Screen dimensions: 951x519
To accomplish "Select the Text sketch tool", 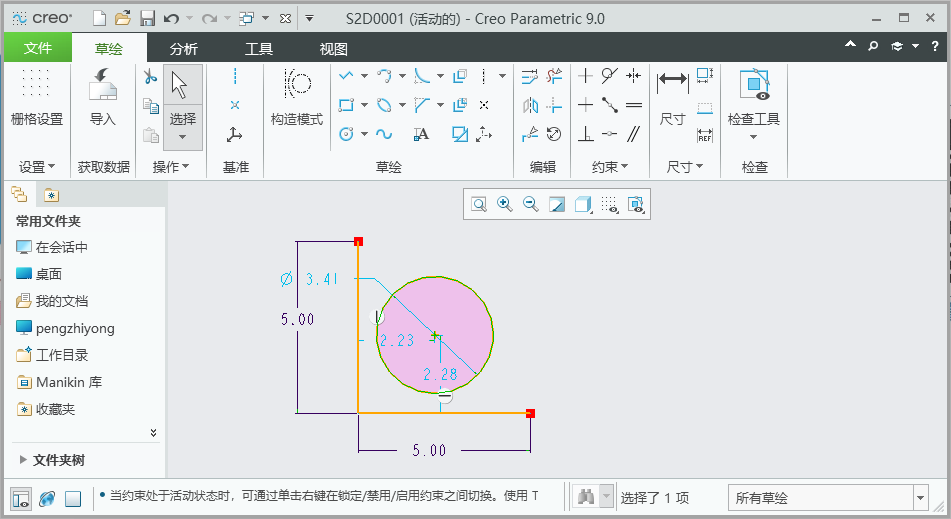I will [x=422, y=134].
